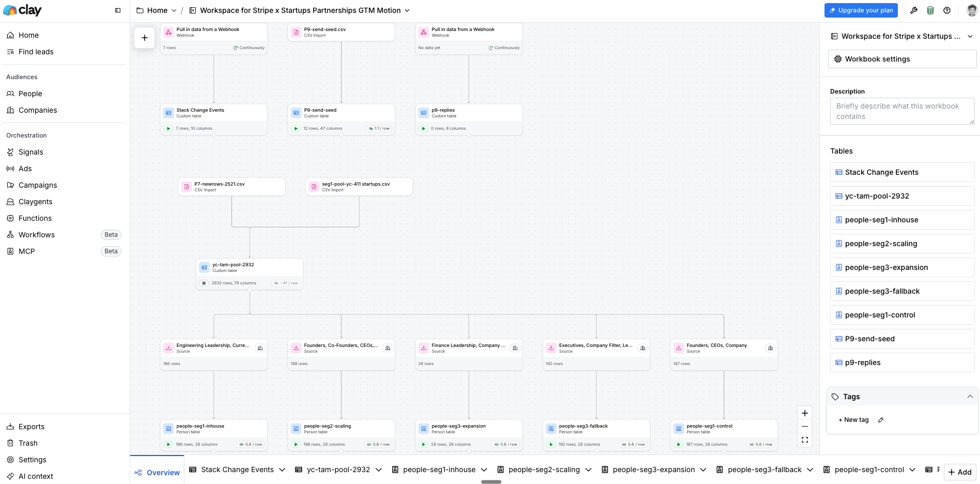This screenshot has width=980, height=484.
Task: Run the P9-send-seed table play icon
Action: 296,128
